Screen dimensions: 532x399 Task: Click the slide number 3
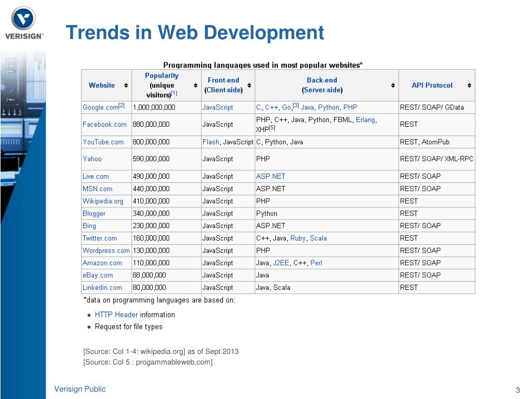point(518,390)
